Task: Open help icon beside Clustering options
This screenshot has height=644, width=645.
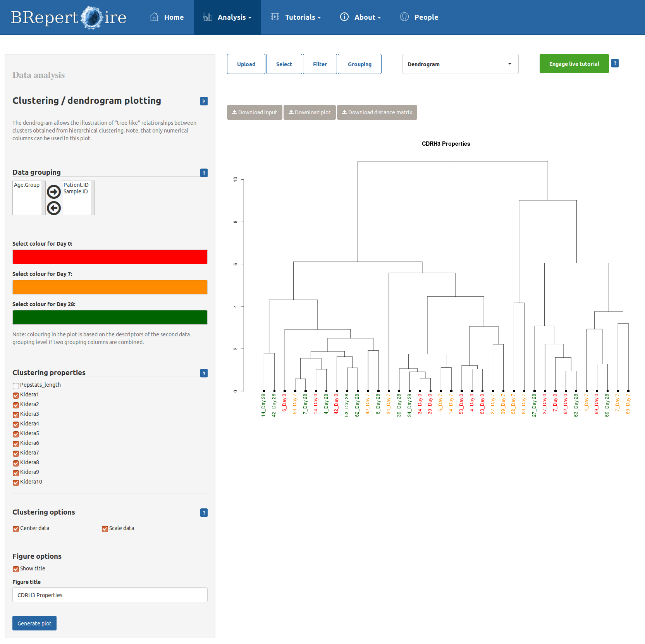Action: (x=204, y=513)
